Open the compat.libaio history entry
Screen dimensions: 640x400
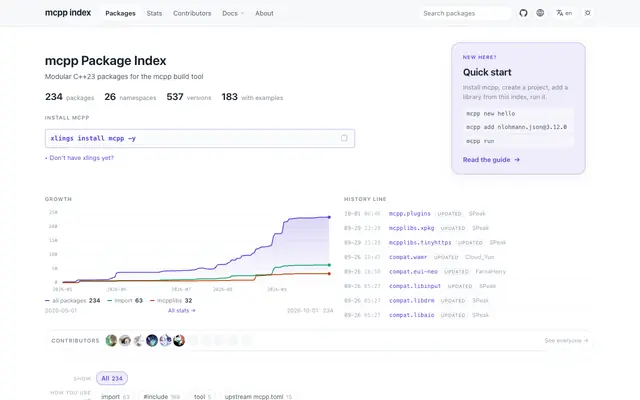click(411, 315)
